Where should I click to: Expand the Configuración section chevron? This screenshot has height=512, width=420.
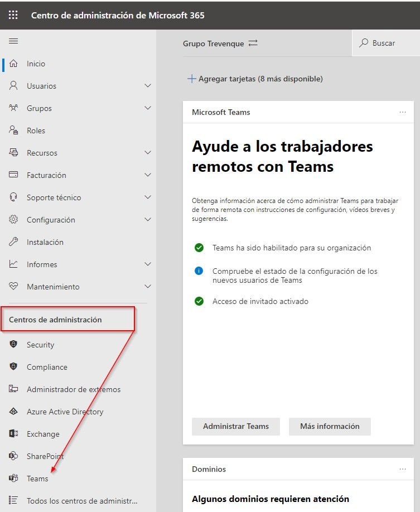[x=147, y=220]
